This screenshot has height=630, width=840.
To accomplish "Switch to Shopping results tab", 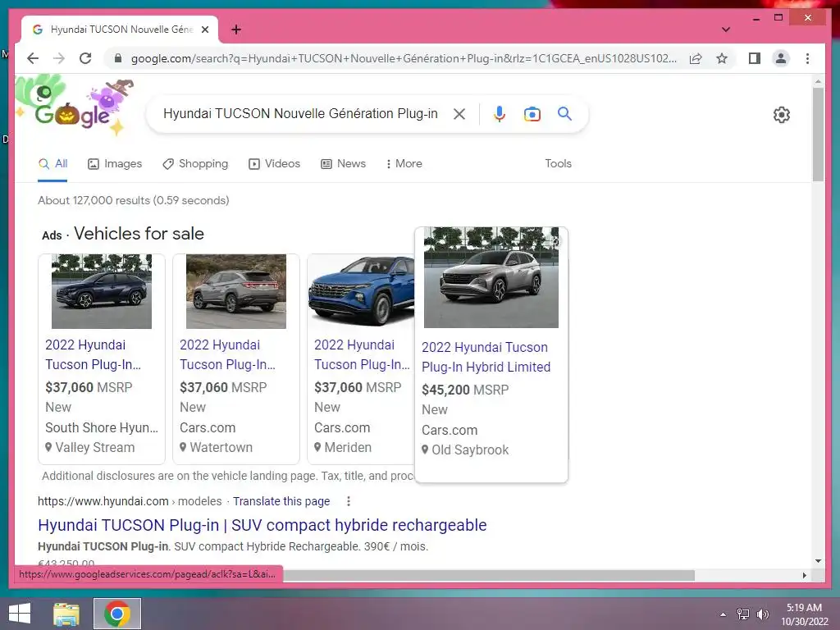I will pos(195,164).
